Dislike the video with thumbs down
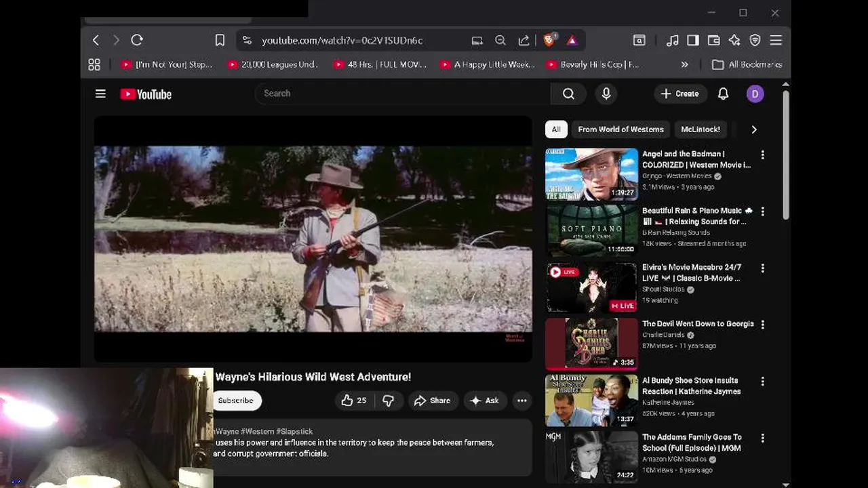Viewport: 868px width, 488px height. (x=388, y=401)
